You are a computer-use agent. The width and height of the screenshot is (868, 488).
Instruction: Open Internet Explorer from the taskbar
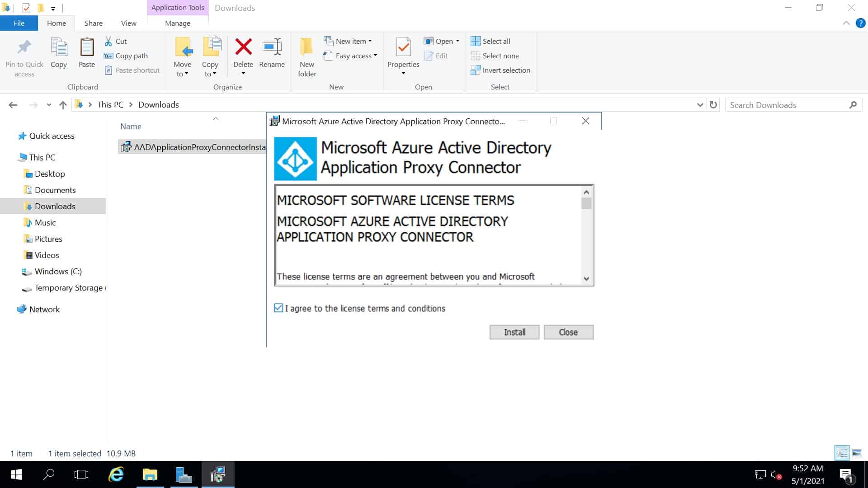[116, 474]
